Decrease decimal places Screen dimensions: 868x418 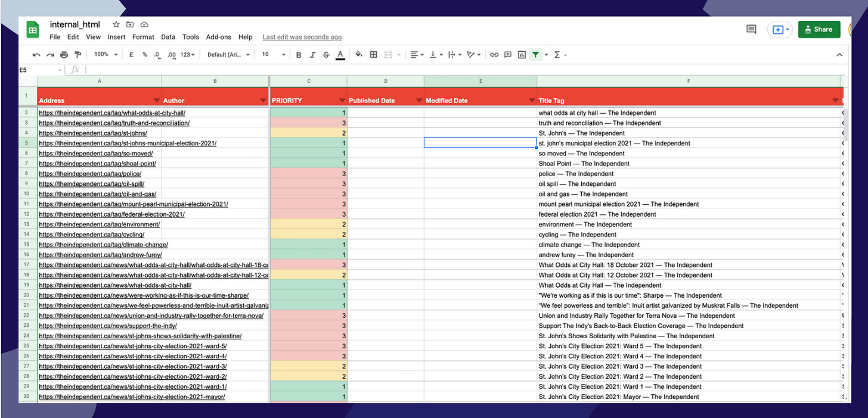[157, 55]
